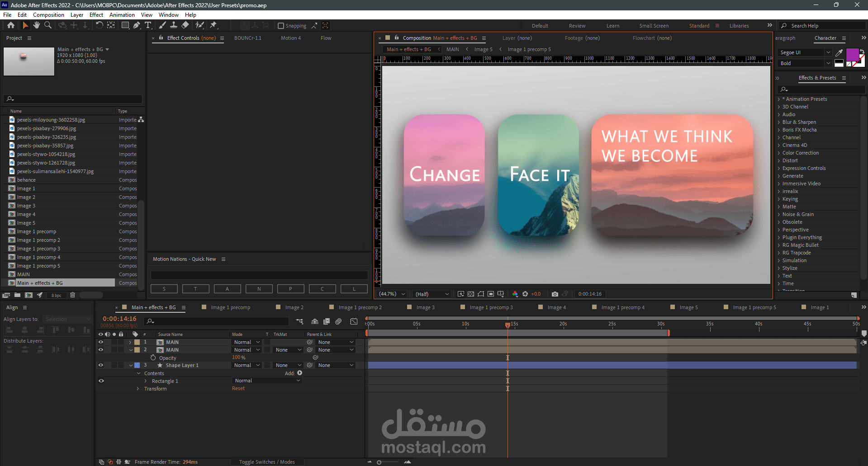Image resolution: width=868 pixels, height=466 pixels.
Task: Click Toggle Switches / Modes button
Action: point(267,462)
